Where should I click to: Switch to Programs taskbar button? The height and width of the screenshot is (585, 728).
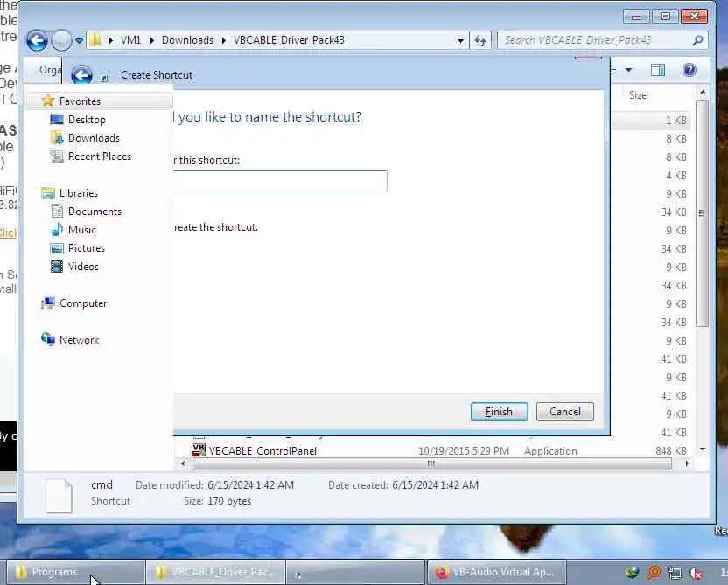coord(76,573)
